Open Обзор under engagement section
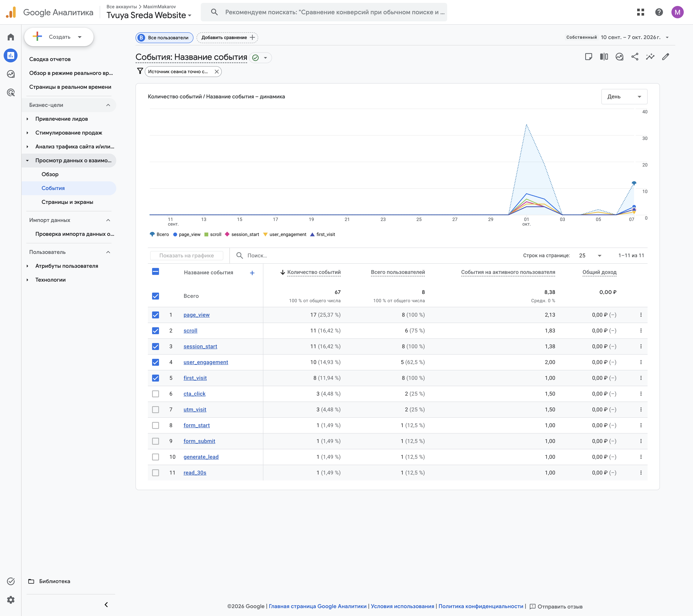 [x=50, y=174]
